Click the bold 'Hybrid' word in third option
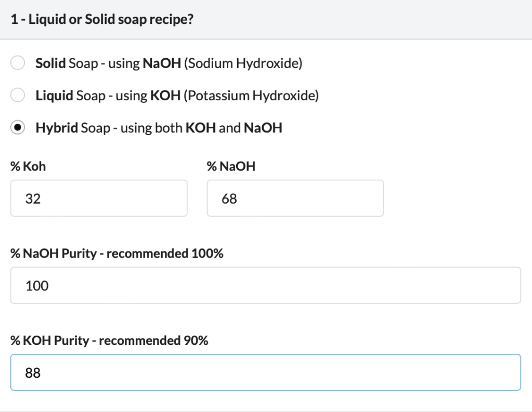 pyautogui.click(x=57, y=128)
